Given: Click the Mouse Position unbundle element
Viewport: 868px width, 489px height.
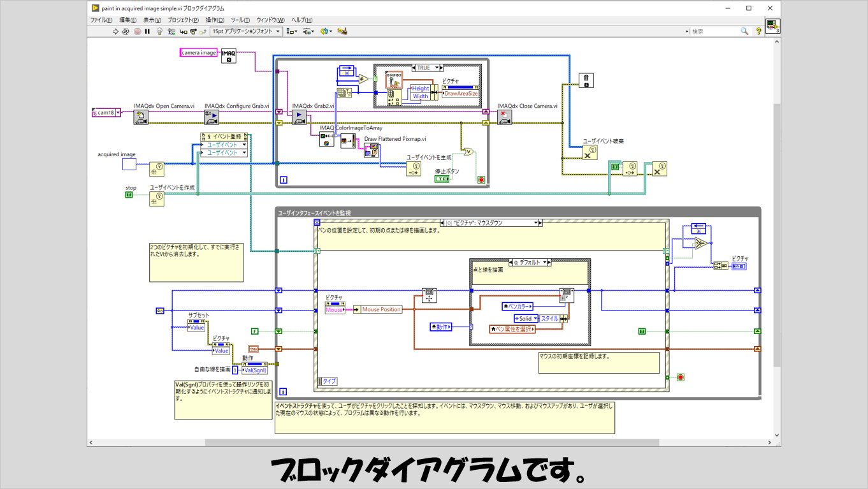Looking at the screenshot, I should [381, 309].
